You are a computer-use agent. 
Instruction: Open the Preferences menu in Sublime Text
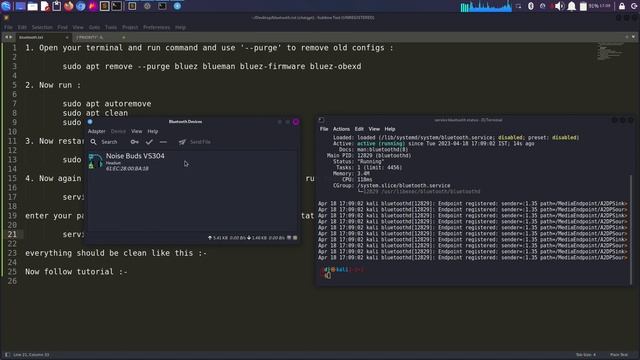pyautogui.click(x=156, y=27)
